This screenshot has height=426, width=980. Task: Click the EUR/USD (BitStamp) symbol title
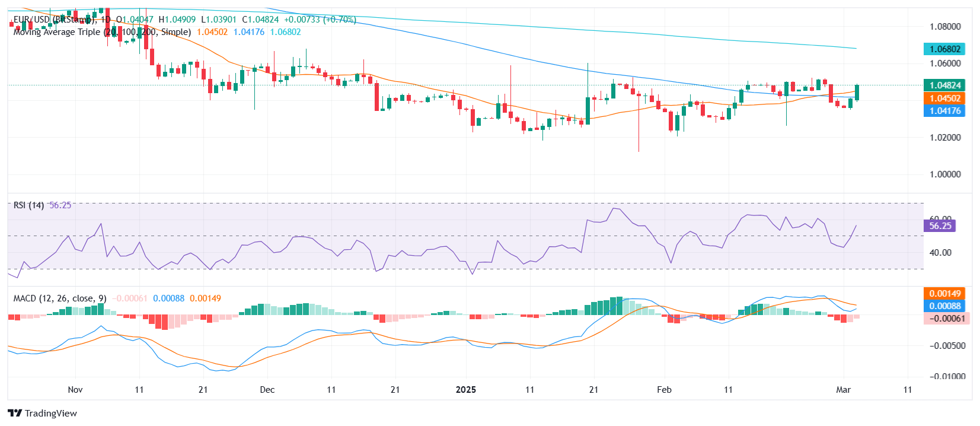point(55,20)
